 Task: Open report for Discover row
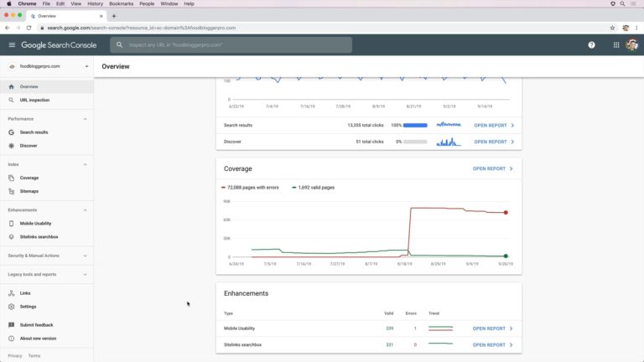[494, 142]
